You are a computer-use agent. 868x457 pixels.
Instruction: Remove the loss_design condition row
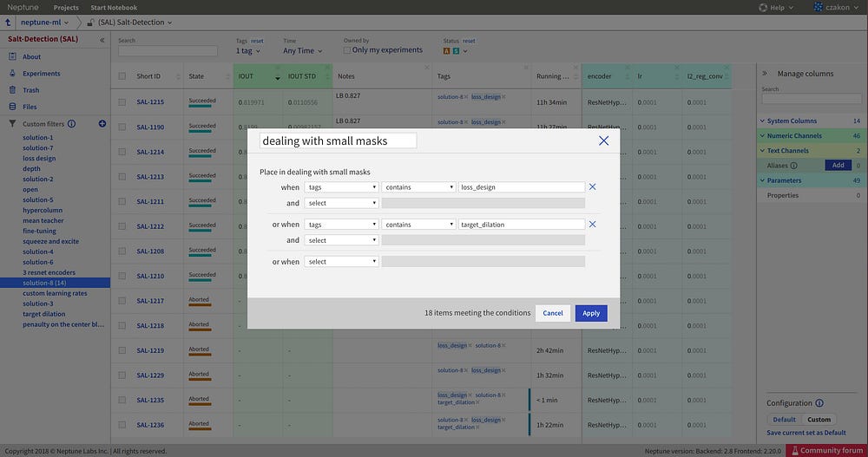click(592, 187)
